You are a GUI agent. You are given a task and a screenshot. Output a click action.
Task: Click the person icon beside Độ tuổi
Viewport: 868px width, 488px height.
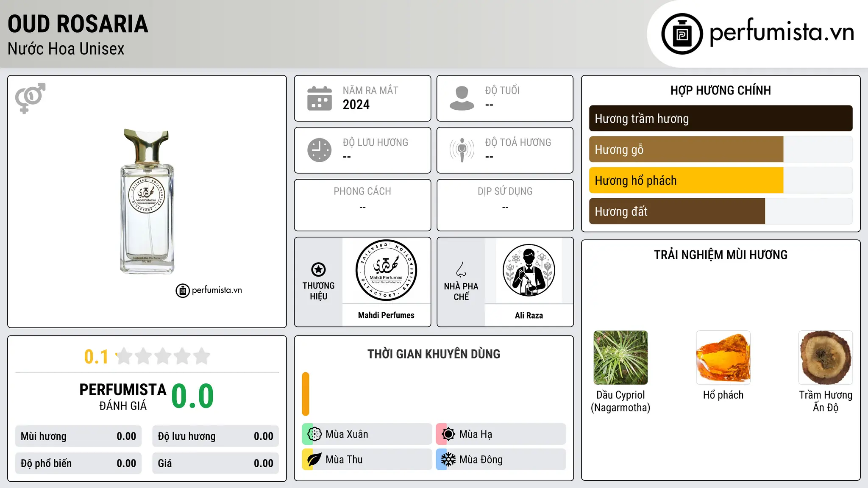pyautogui.click(x=462, y=98)
